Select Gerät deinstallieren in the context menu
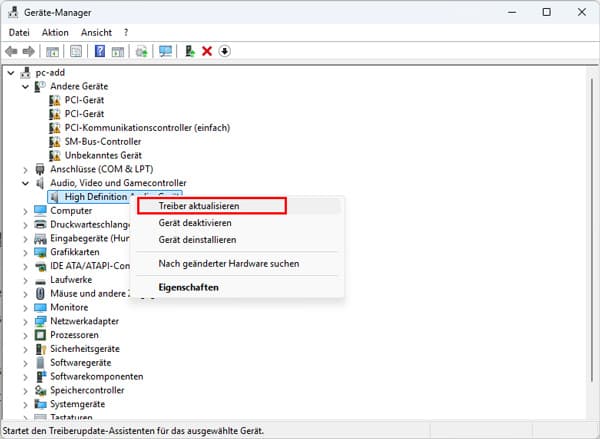 tap(201, 239)
